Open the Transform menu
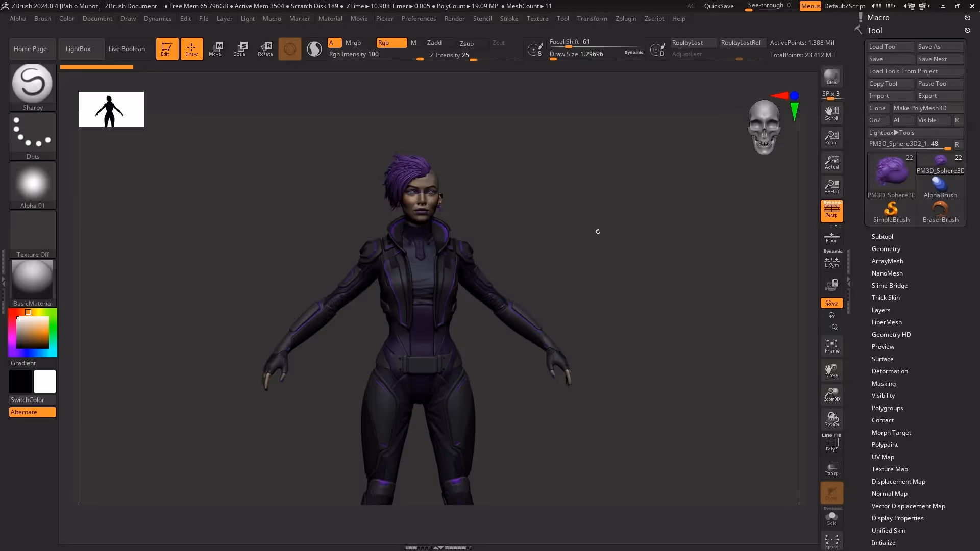Image resolution: width=980 pixels, height=551 pixels. pos(592,19)
